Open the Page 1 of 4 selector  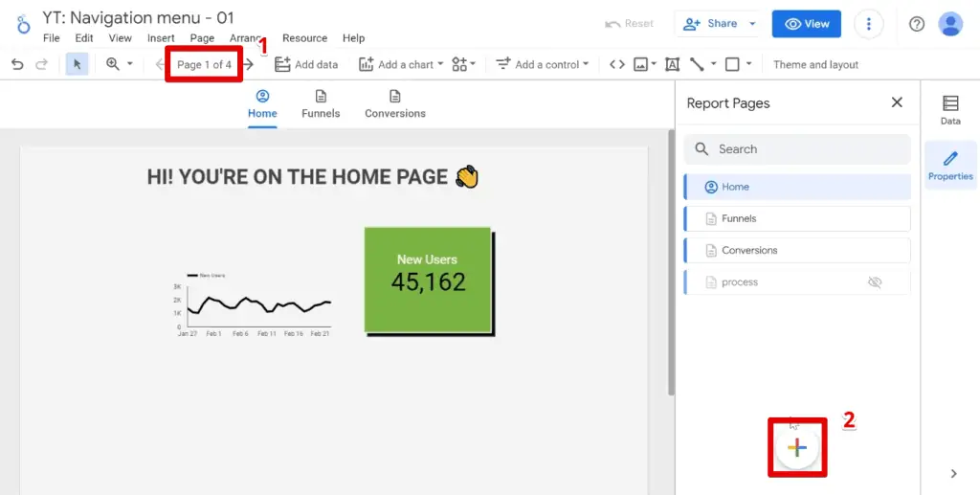[205, 64]
